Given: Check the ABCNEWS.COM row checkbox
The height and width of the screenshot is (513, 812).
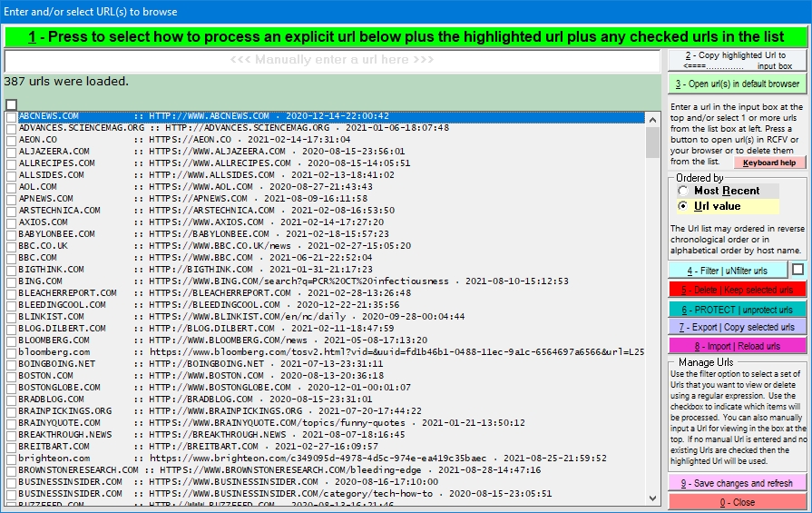Looking at the screenshot, I should (12, 116).
